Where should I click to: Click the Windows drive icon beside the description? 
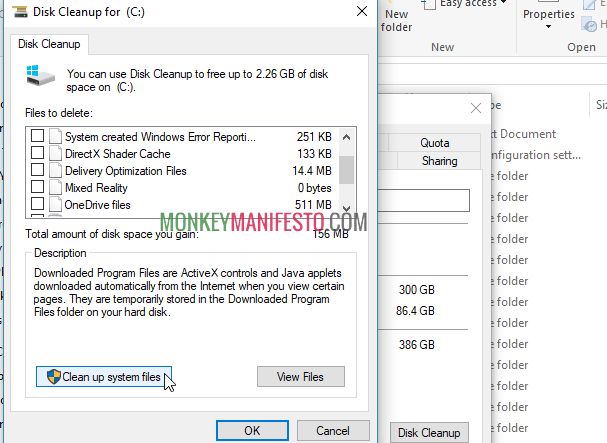(40, 76)
